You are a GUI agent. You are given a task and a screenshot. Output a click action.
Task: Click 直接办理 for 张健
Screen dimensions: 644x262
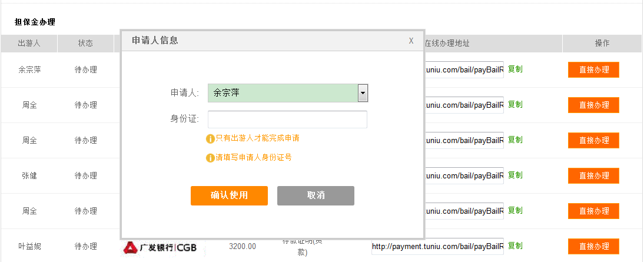click(x=593, y=175)
